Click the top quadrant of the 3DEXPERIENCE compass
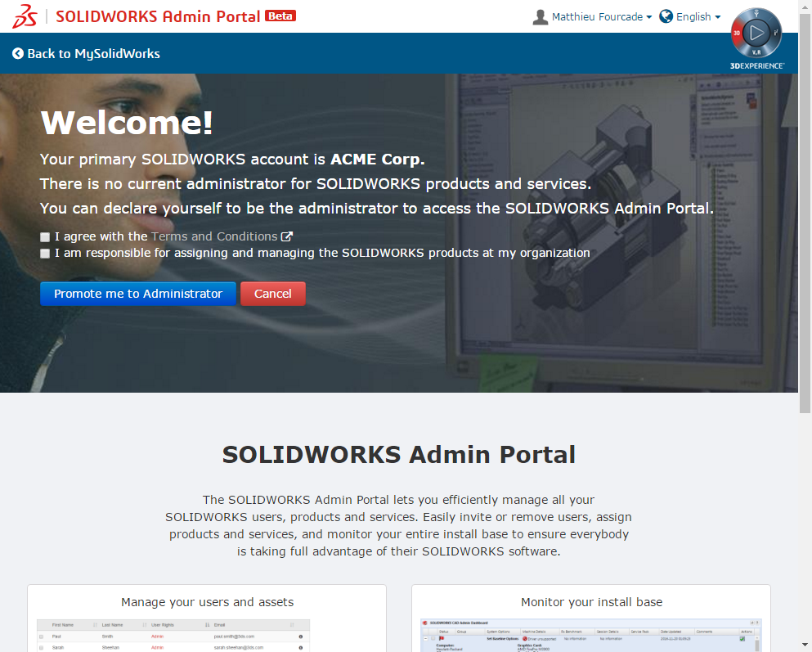The image size is (812, 652). [756, 14]
